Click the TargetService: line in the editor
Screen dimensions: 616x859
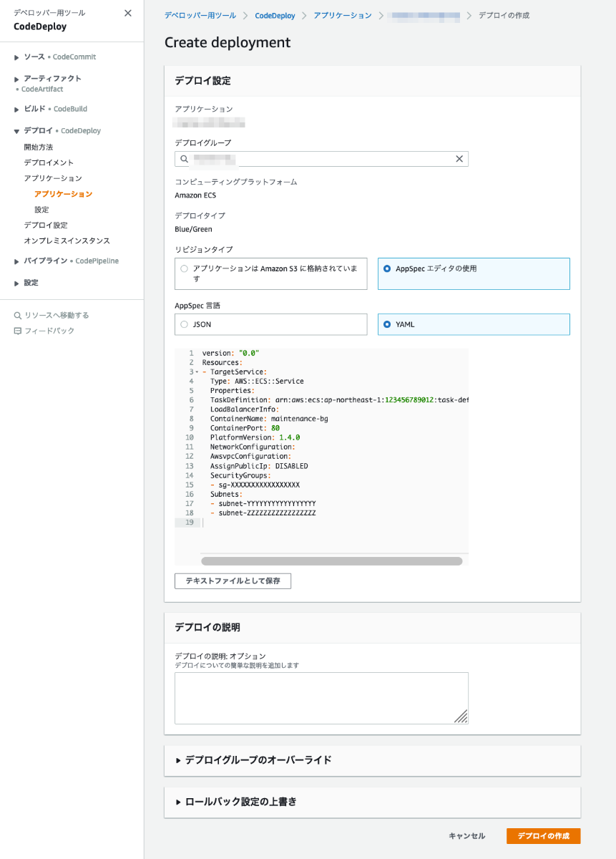(x=235, y=372)
